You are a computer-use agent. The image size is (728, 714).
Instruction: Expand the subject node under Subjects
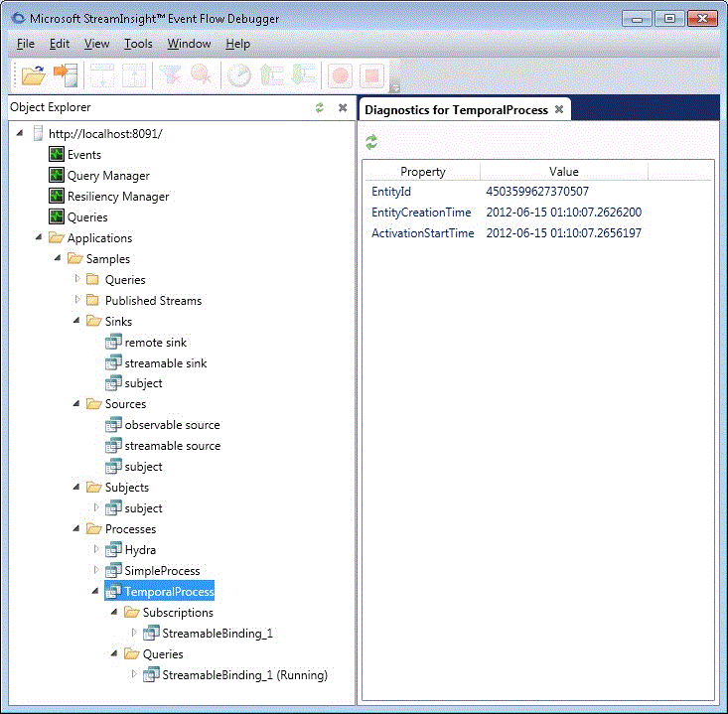(x=96, y=506)
